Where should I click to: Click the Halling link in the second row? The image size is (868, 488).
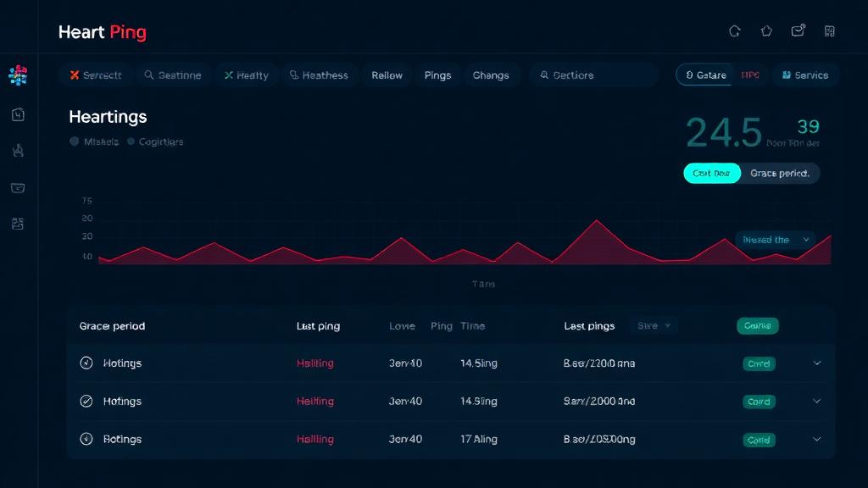(314, 401)
